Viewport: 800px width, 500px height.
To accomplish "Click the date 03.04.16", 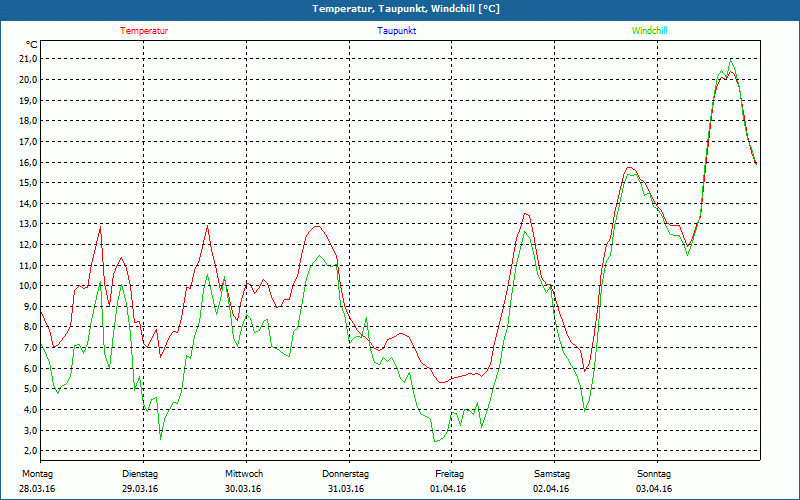I will click(x=654, y=489).
